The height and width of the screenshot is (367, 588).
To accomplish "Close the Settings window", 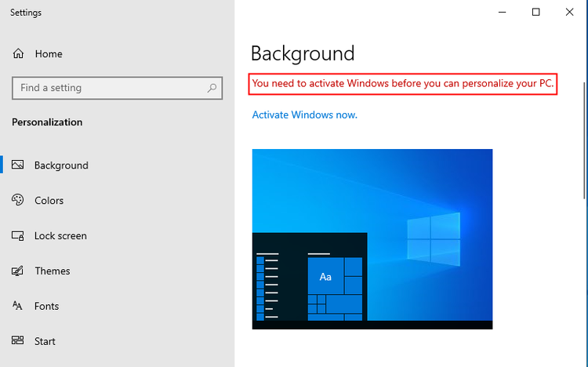I will click(x=570, y=12).
